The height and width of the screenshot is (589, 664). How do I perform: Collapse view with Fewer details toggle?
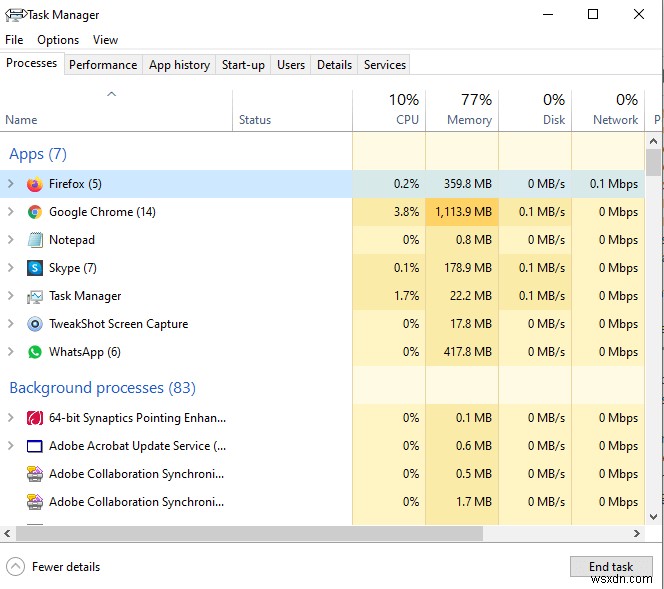pos(54,567)
